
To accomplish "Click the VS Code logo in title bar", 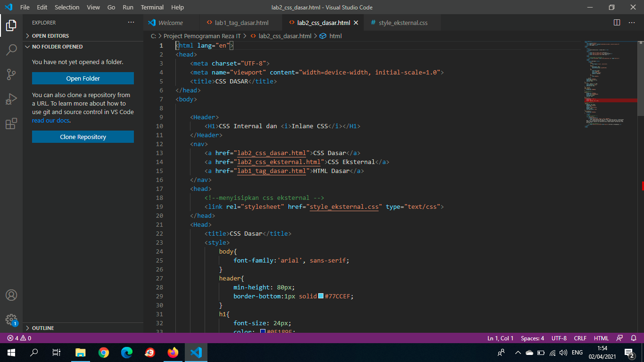I will coord(8,7).
